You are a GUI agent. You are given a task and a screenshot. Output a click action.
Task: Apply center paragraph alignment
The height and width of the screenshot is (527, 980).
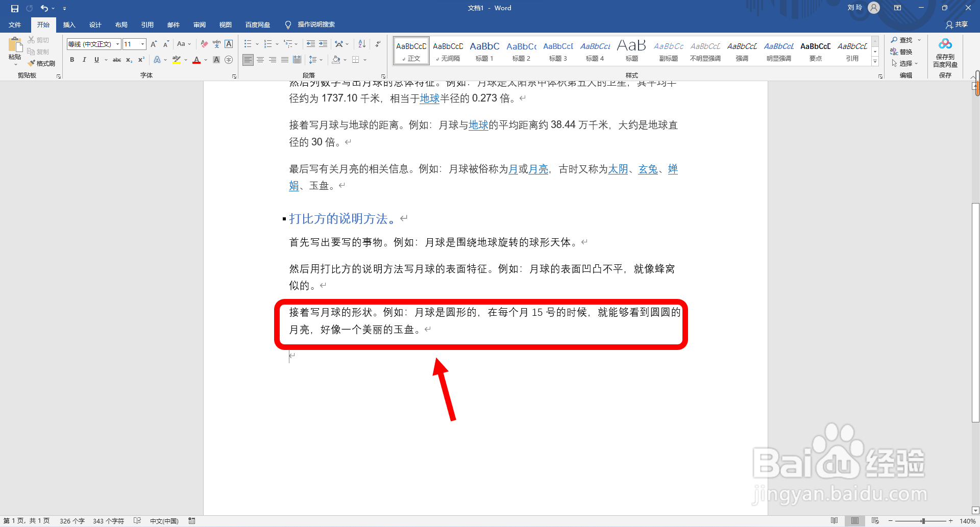click(x=260, y=60)
